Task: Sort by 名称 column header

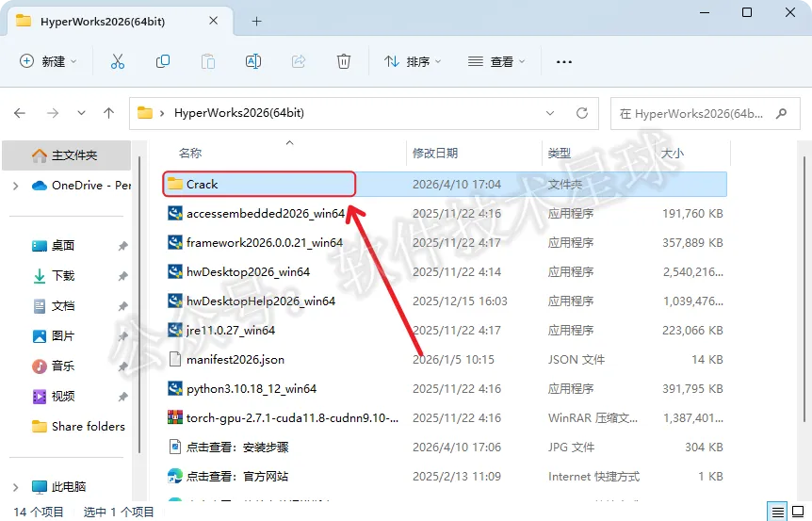Action: (190, 154)
